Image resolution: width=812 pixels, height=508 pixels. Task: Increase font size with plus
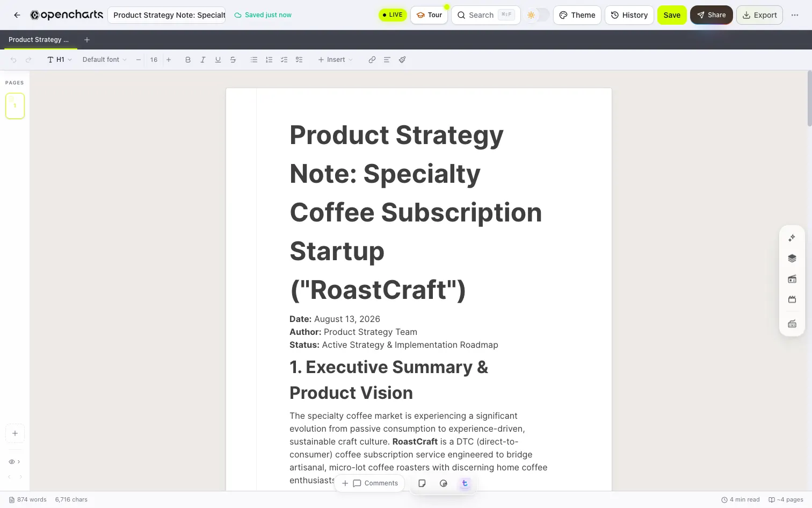click(x=169, y=60)
